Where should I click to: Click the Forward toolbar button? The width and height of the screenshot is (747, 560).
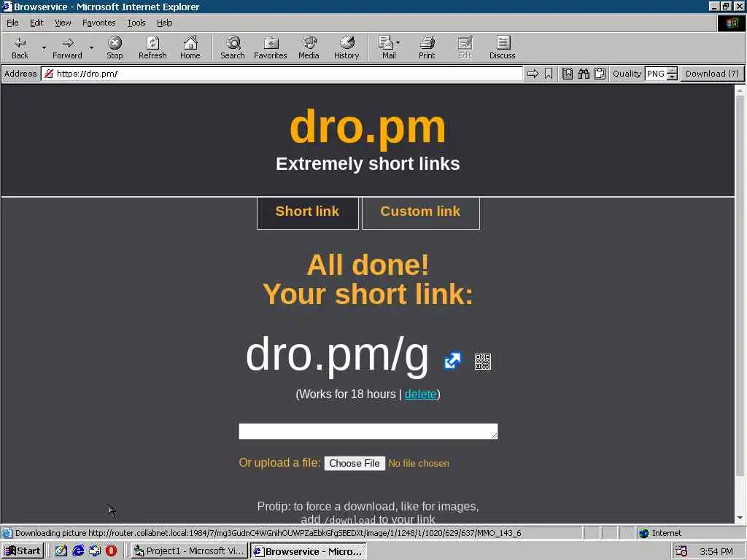pyautogui.click(x=67, y=47)
